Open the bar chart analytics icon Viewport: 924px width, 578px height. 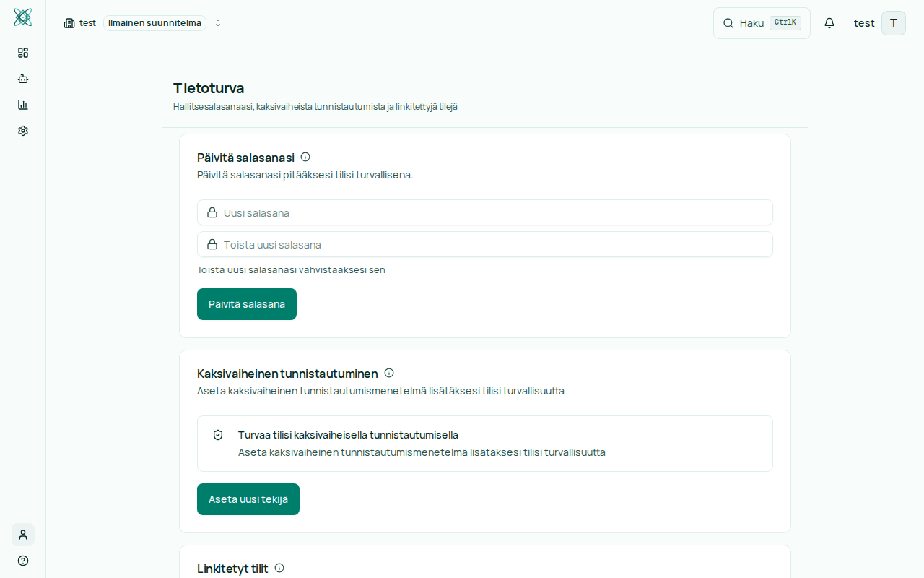(x=23, y=105)
